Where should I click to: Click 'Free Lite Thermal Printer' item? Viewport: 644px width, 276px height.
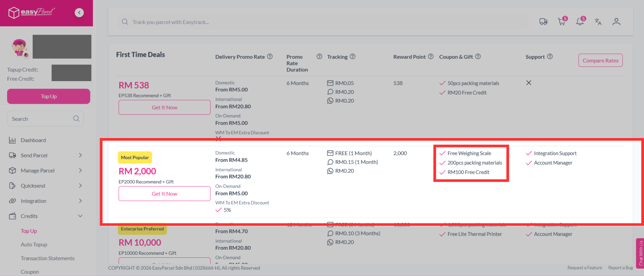474,234
